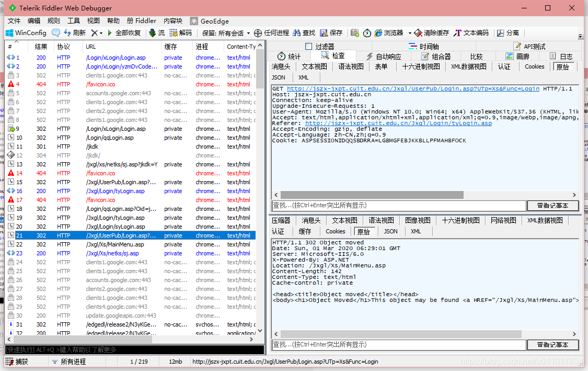Switch to the 时间轴 timeline tab
Screen dimensions: 588x371
pos(424,47)
